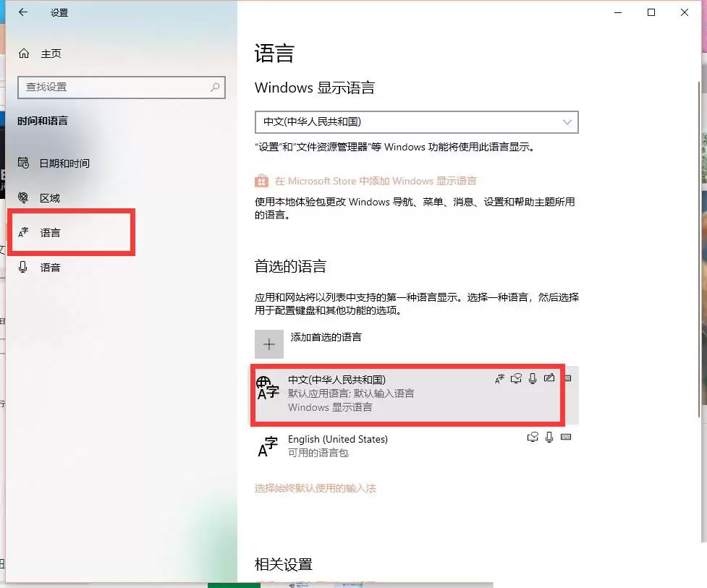This screenshot has height=588, width=707.
Task: Click the Microsoft Store shopping bag icon
Action: pyautogui.click(x=261, y=180)
